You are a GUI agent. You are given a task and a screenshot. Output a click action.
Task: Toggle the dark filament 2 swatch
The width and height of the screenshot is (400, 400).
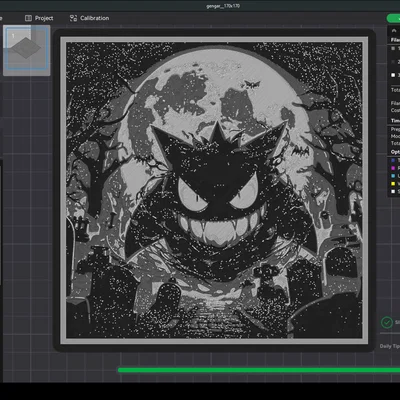(x=393, y=62)
